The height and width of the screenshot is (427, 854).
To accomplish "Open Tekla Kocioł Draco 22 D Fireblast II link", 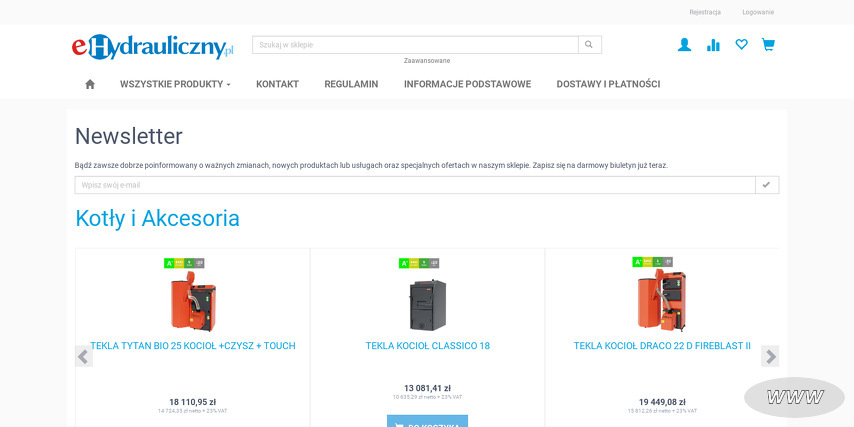I will coord(662,346).
